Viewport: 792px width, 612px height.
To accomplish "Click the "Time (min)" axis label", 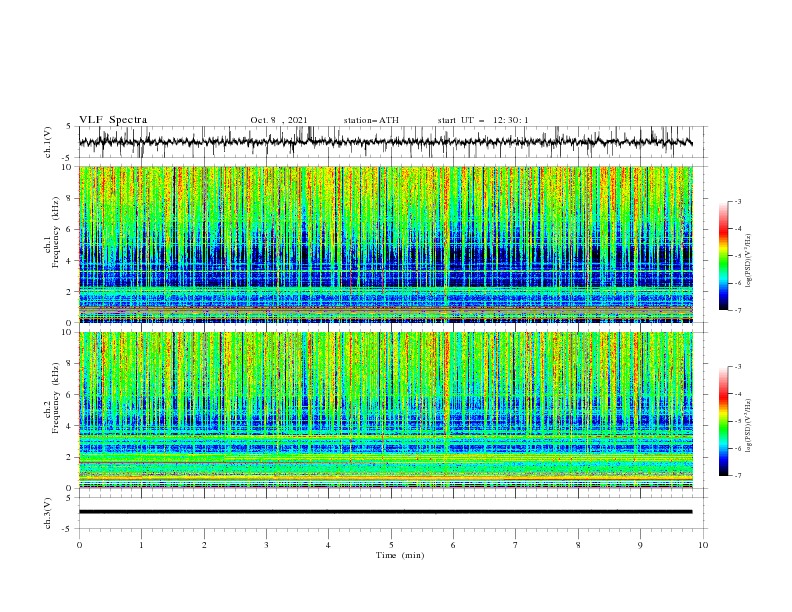I will click(400, 555).
